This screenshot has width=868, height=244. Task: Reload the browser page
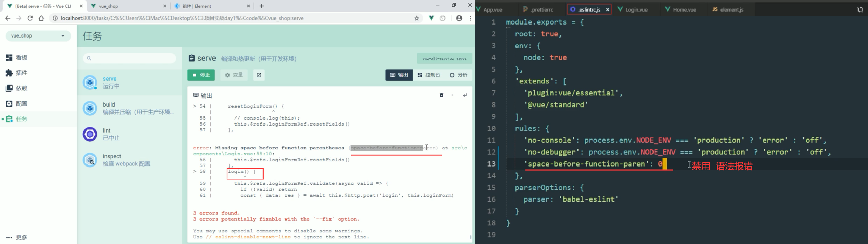tap(30, 18)
